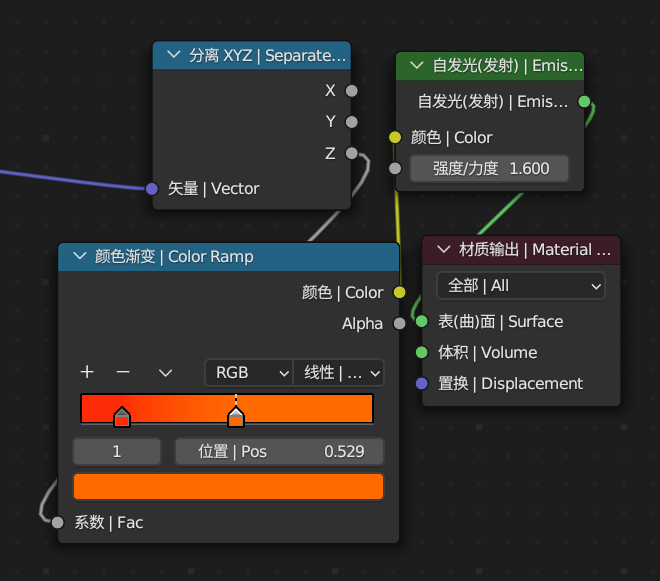Click the Y output socket on Separate XYZ
Screen dimensions: 660x581
tap(351, 122)
